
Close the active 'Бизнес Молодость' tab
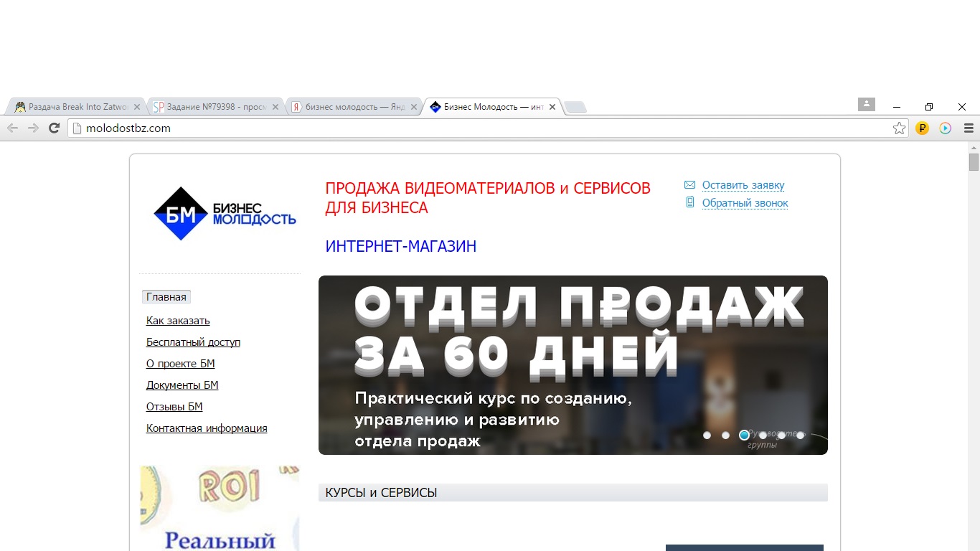pyautogui.click(x=552, y=107)
